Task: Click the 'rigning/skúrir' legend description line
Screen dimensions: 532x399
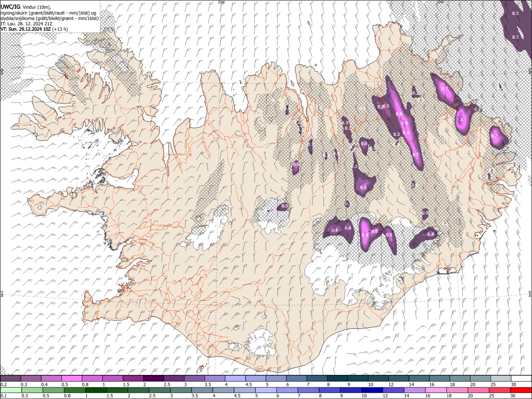Action: click(48, 13)
